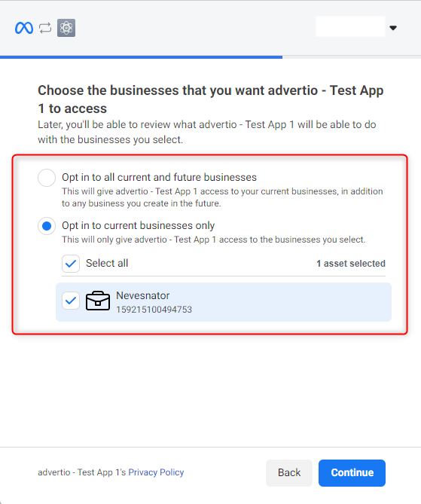This screenshot has height=504, width=421.
Task: Click the atom app icon in header
Action: click(66, 28)
